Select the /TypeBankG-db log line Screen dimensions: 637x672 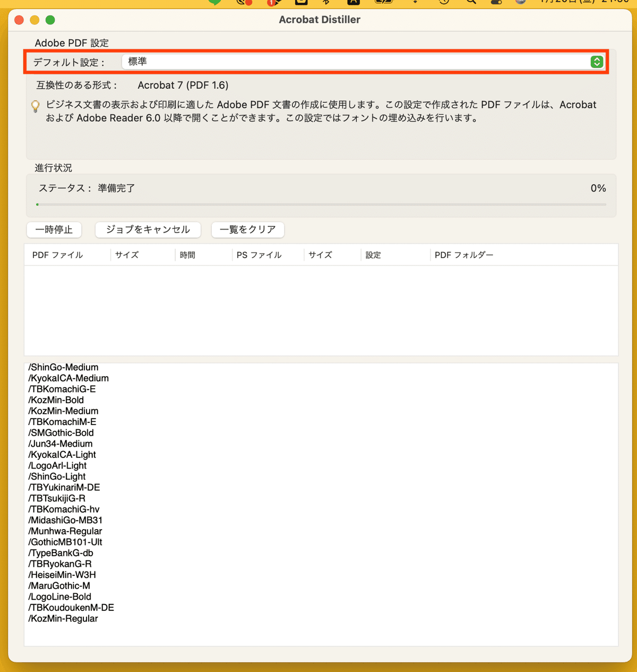click(x=61, y=553)
